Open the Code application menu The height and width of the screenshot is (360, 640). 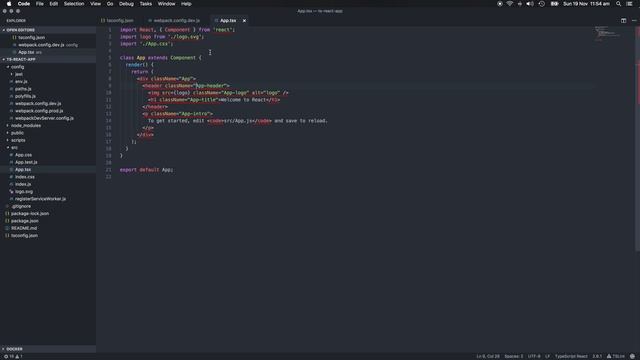24,4
